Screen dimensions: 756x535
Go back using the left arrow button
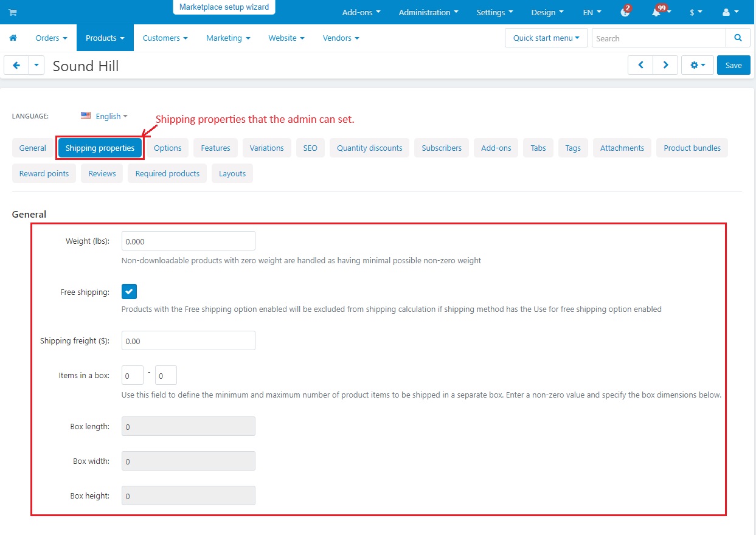[x=16, y=65]
